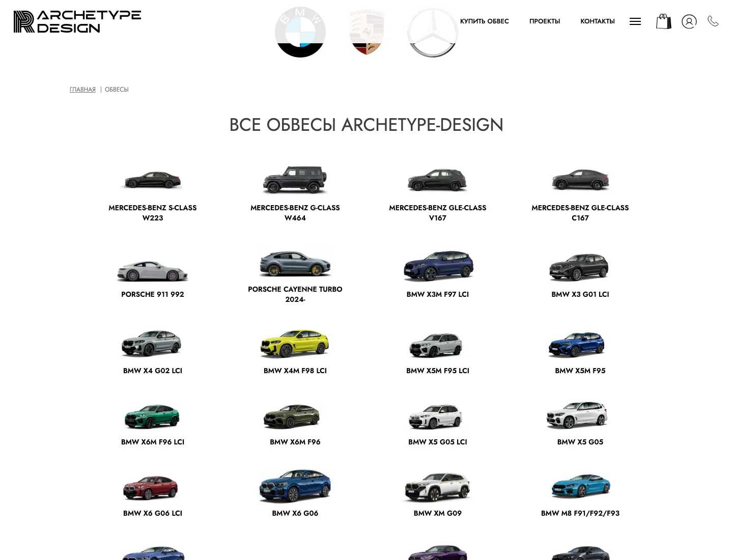Open the BMW M8 F91/F92/F93 car image
This screenshot has height=560, width=733.
point(580,486)
